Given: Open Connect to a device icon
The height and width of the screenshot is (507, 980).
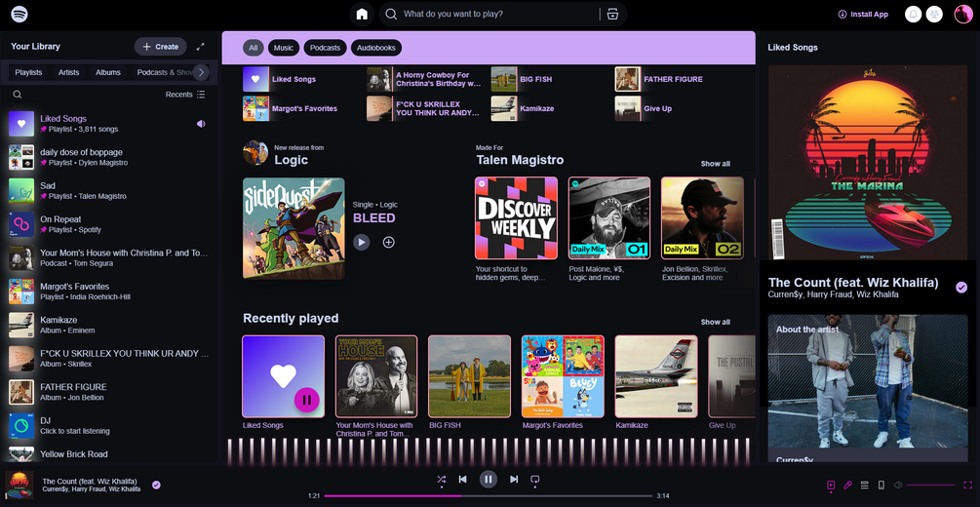Looking at the screenshot, I should [882, 486].
